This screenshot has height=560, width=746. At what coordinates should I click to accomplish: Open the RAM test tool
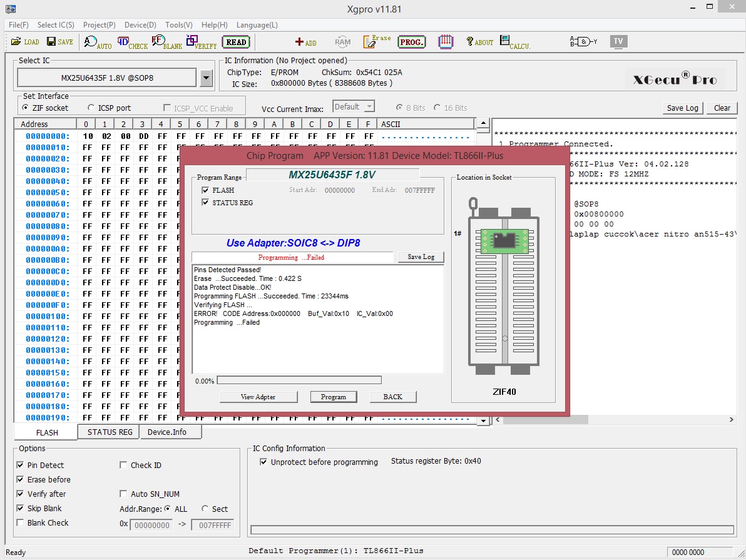pos(342,43)
